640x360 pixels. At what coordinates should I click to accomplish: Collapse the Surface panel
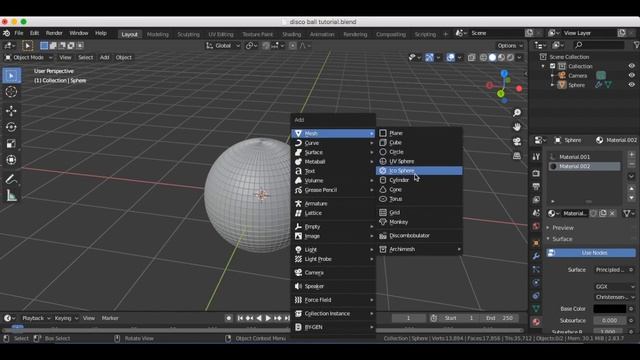[562, 239]
